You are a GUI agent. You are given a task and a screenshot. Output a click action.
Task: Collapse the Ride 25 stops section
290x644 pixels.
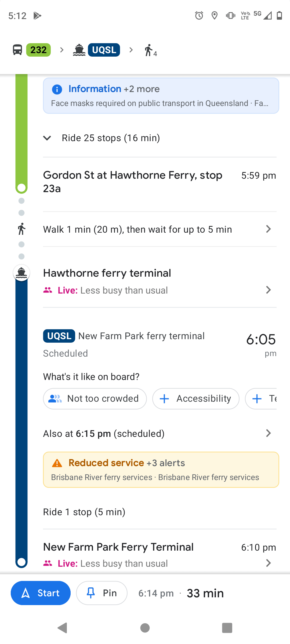47,138
